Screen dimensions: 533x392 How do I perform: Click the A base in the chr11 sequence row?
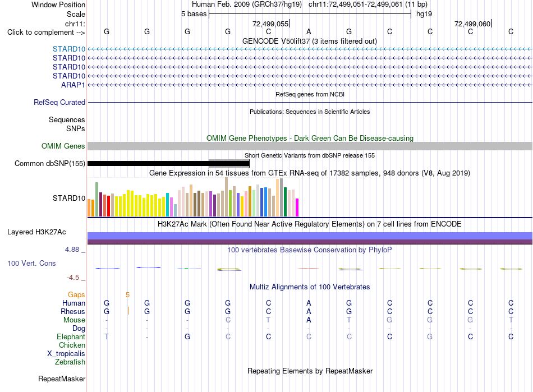coord(309,31)
